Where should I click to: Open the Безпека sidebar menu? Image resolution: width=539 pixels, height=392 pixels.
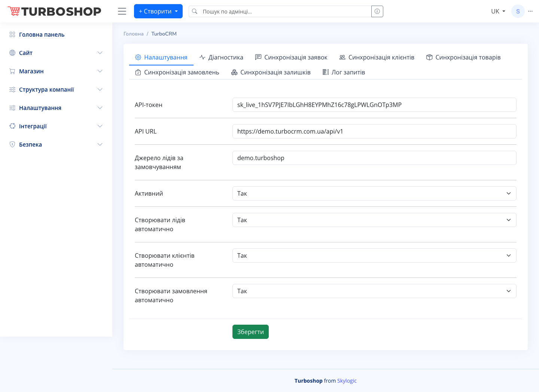tap(56, 144)
